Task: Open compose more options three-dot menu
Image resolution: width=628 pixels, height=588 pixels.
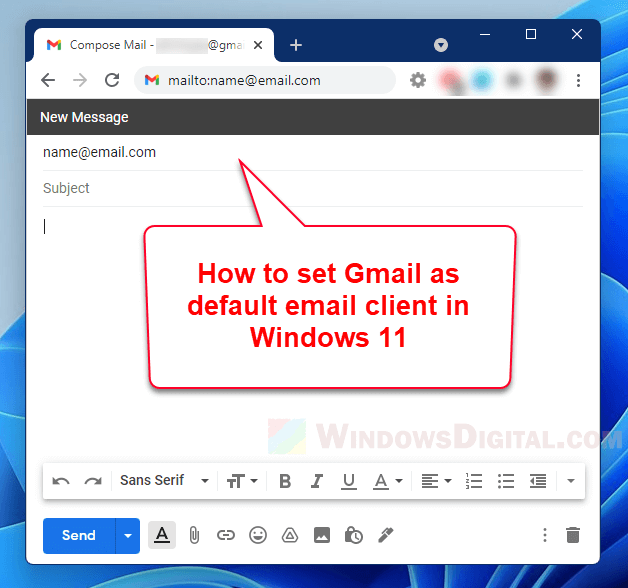Action: pos(545,535)
